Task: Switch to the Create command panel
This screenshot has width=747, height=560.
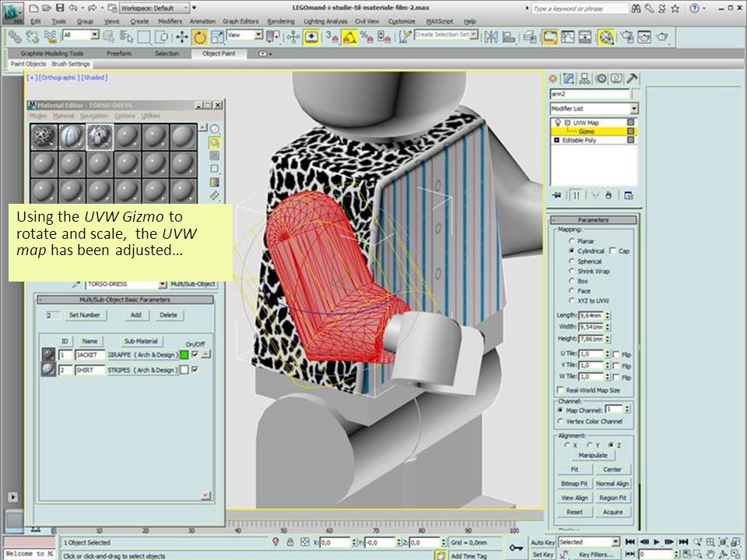Action: coord(553,79)
